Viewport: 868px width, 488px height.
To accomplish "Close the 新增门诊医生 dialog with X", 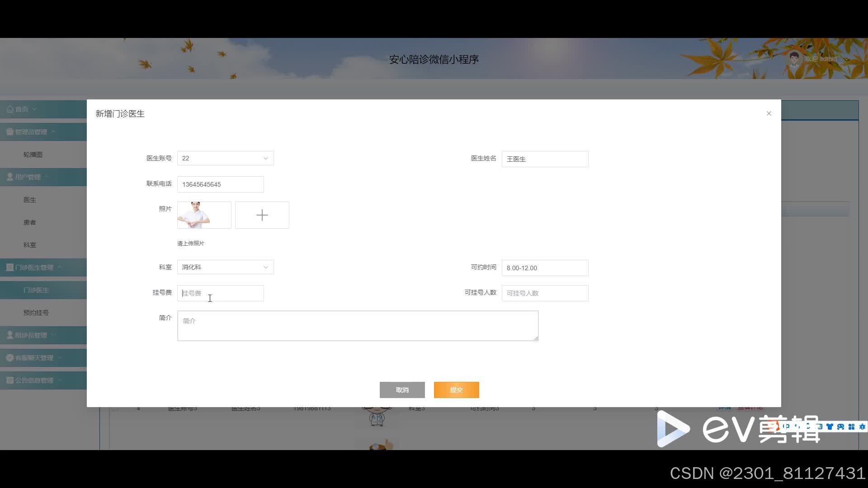I will click(769, 113).
